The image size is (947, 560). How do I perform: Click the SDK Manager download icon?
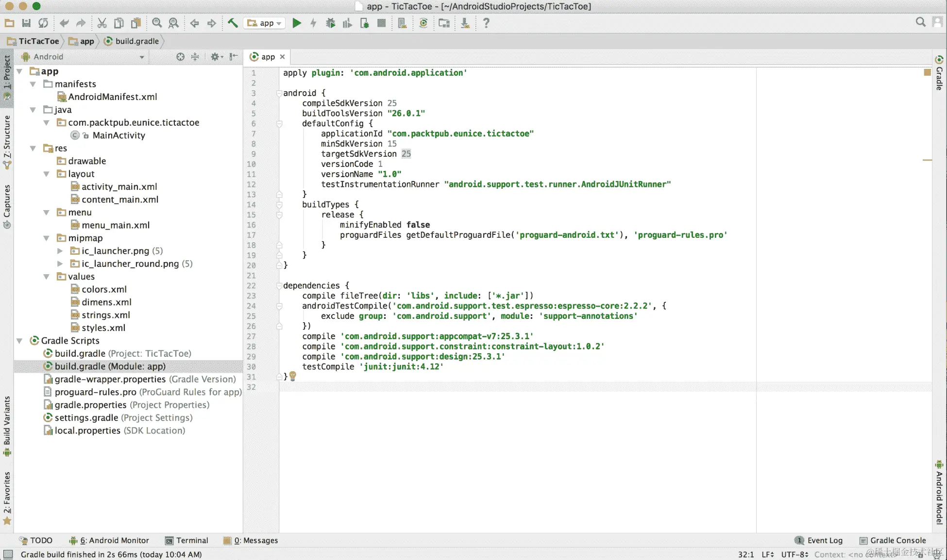(x=465, y=23)
